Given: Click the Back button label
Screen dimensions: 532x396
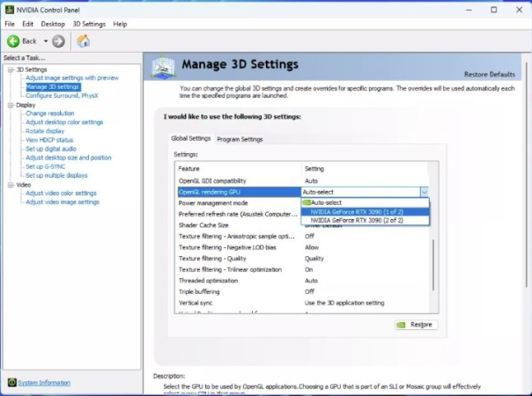Looking at the screenshot, I should [x=29, y=41].
